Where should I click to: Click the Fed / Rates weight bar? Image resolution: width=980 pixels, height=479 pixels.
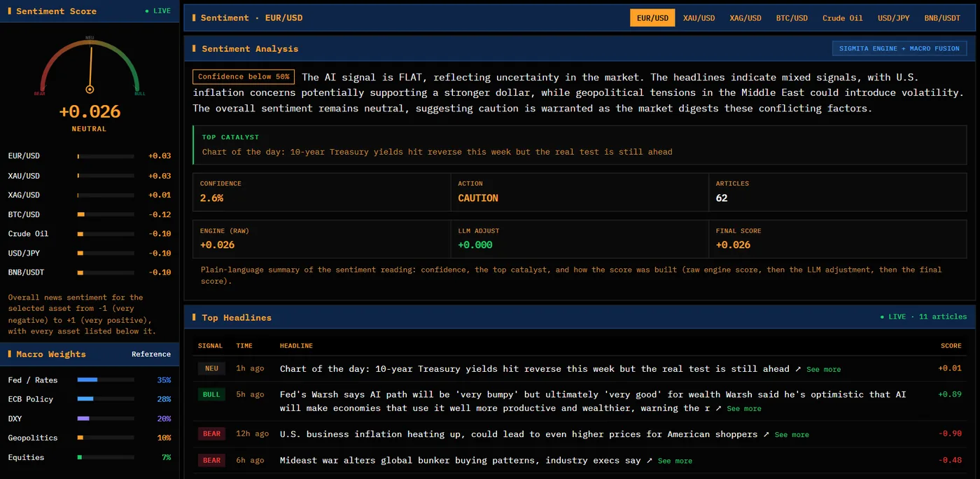click(x=106, y=380)
